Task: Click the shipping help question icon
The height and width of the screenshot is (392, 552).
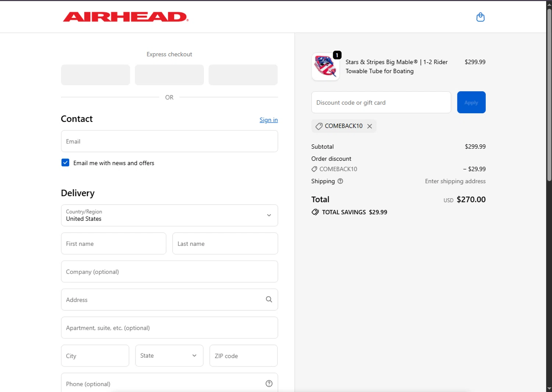Action: [340, 181]
